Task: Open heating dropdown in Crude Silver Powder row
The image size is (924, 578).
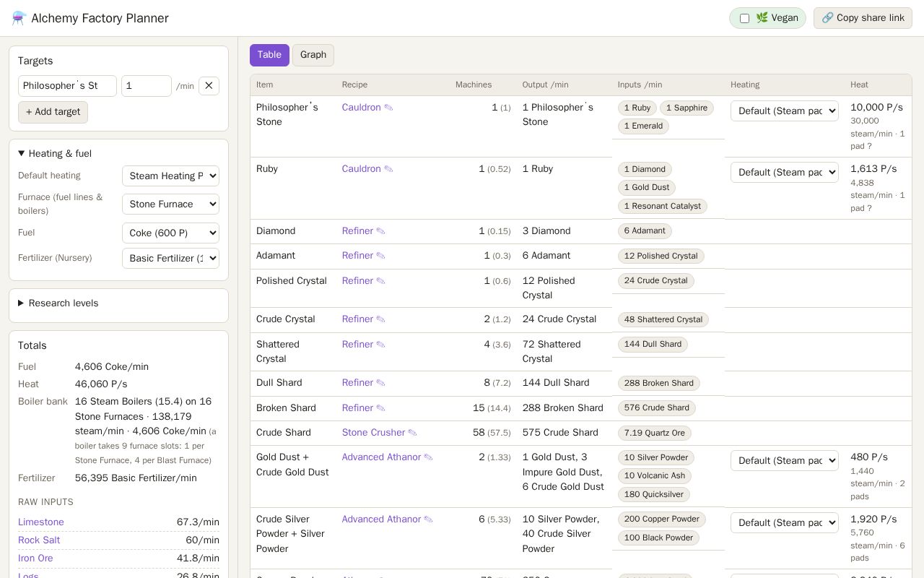Action: (x=785, y=522)
